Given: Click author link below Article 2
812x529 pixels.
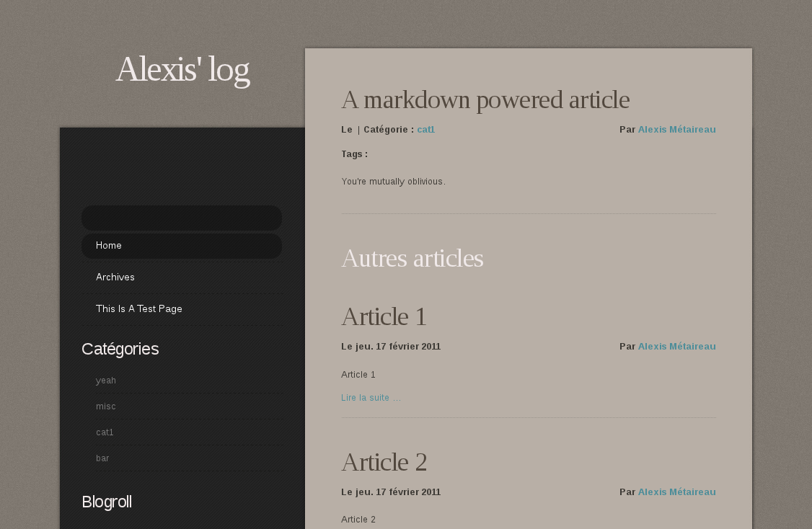Looking at the screenshot, I should [x=676, y=492].
